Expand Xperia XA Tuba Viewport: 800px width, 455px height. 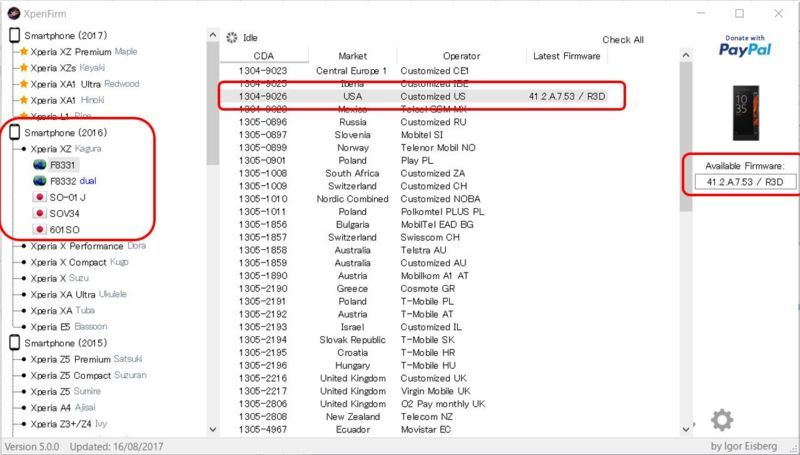pos(23,311)
